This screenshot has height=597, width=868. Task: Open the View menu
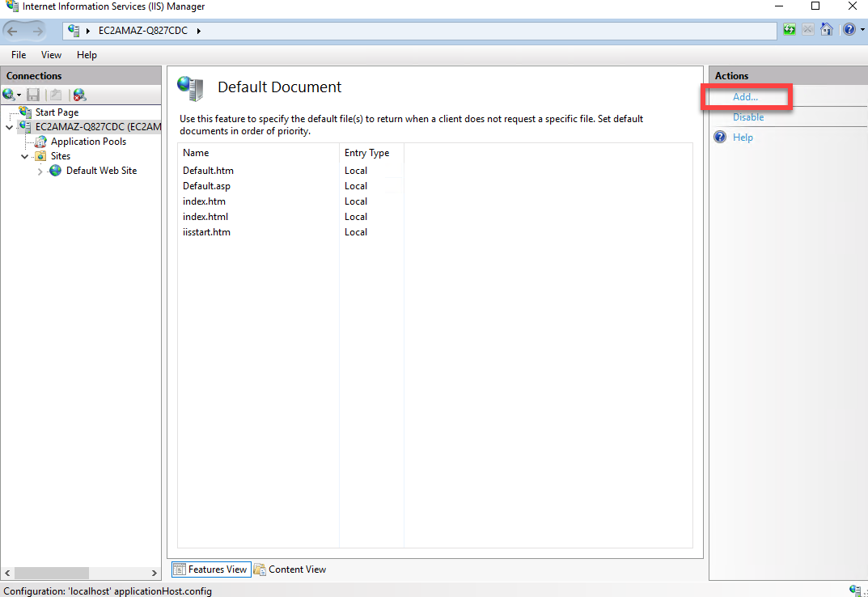[51, 55]
